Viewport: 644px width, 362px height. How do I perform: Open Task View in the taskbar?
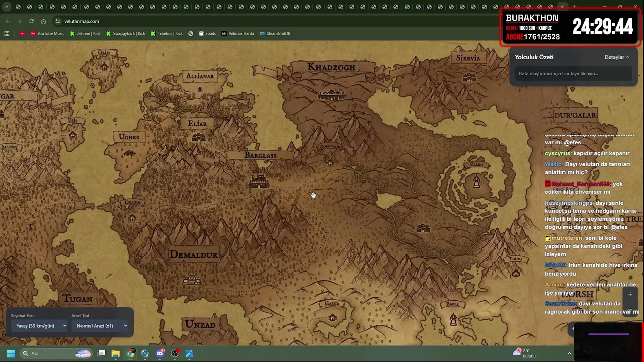click(101, 353)
